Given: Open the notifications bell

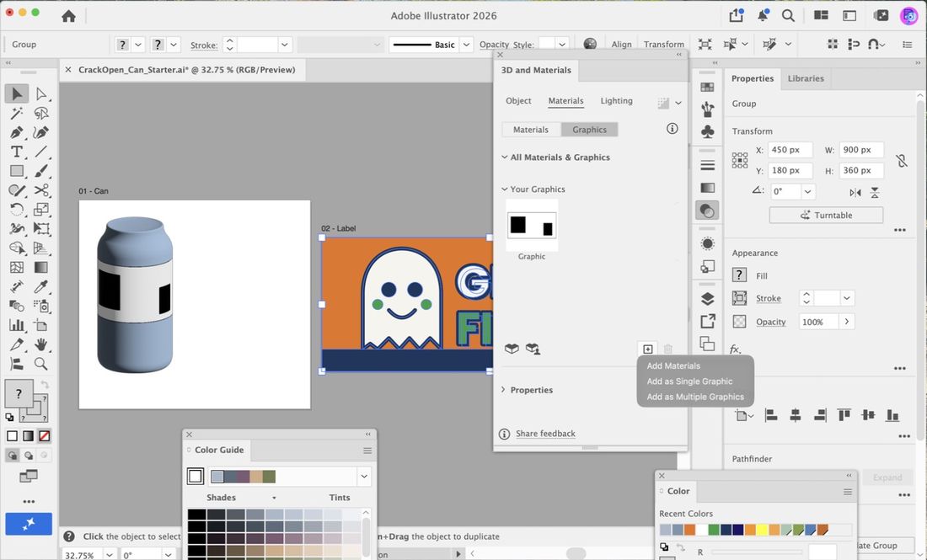Looking at the screenshot, I should click(763, 15).
